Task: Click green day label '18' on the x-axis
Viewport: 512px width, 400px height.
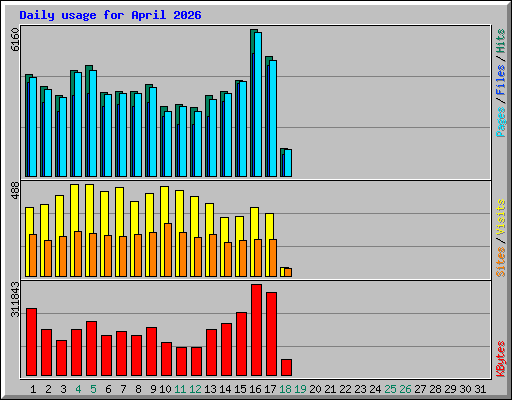Action: click(x=285, y=389)
